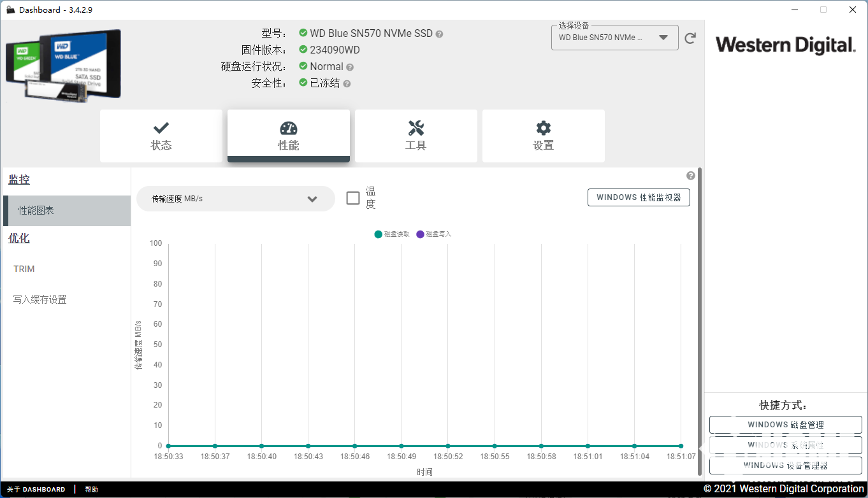Viewport: 868px width, 498px height.
Task: Toggle 磁盘写入 legend series
Action: pos(433,234)
